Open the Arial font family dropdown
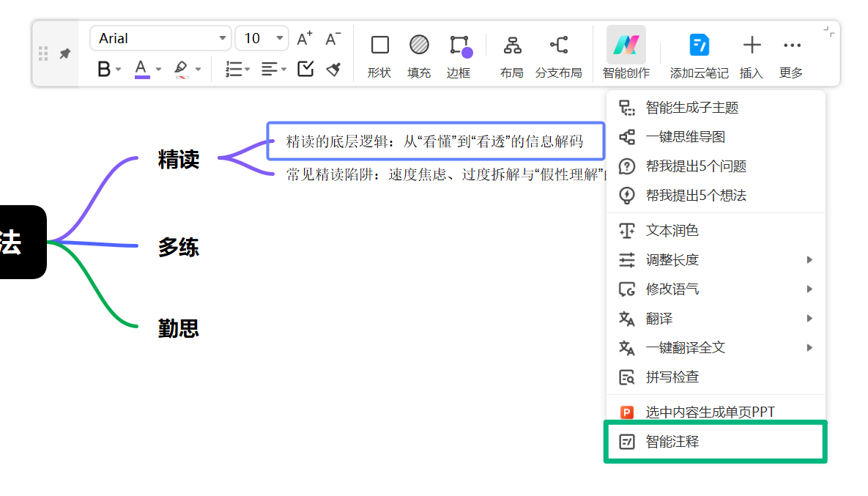Image resolution: width=868 pixels, height=496 pixels. [x=160, y=38]
